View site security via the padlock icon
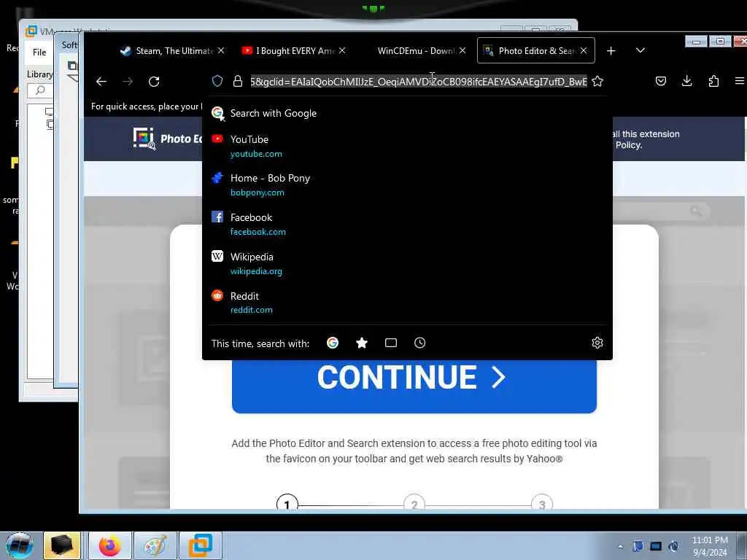This screenshot has height=560, width=747. 238,81
